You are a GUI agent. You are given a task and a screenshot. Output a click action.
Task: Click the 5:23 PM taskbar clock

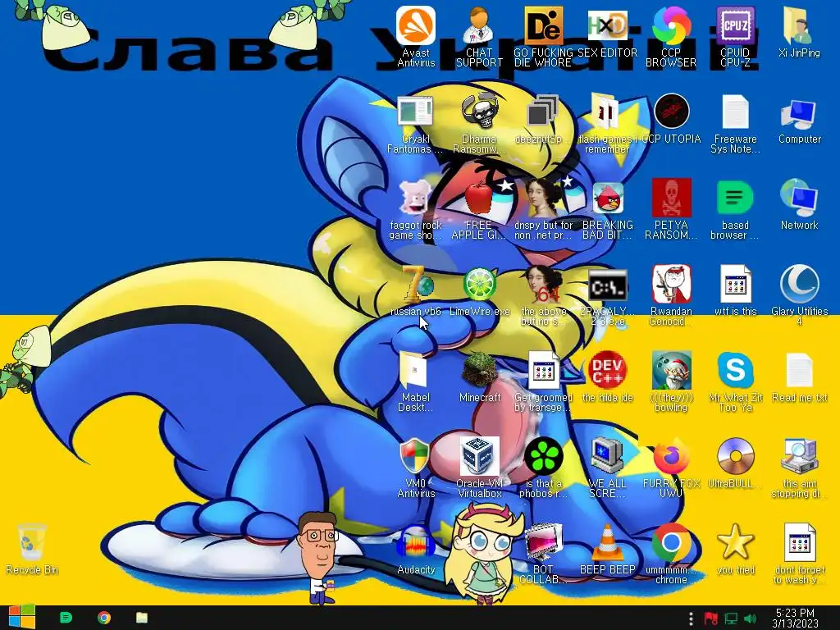point(796,618)
